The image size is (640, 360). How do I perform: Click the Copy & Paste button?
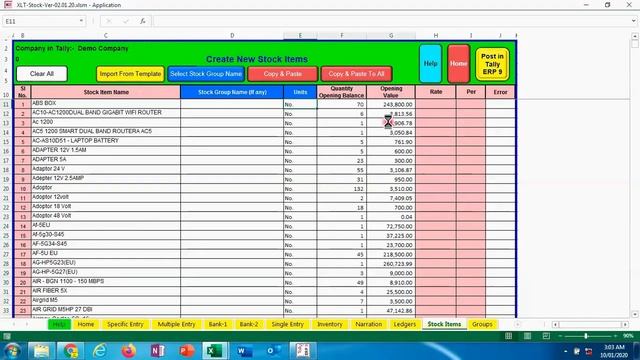pos(282,74)
